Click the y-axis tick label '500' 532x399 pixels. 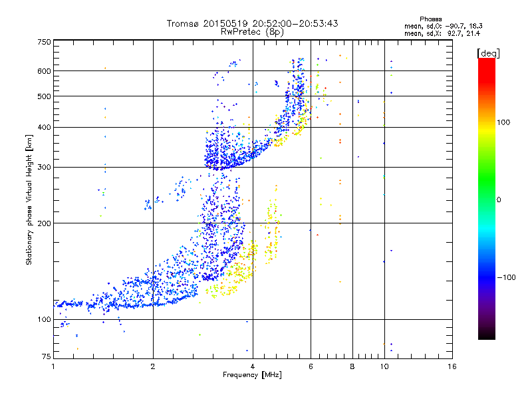click(44, 96)
